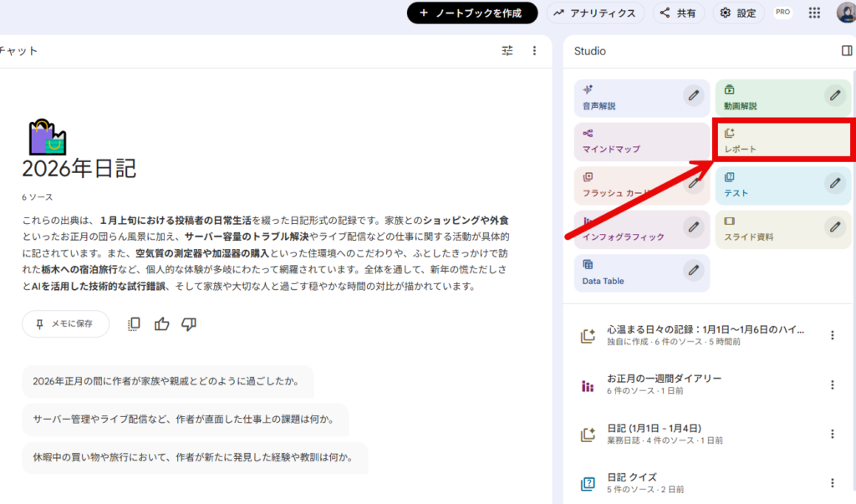Edit the 音声解説 tile with its pencil icon

693,95
